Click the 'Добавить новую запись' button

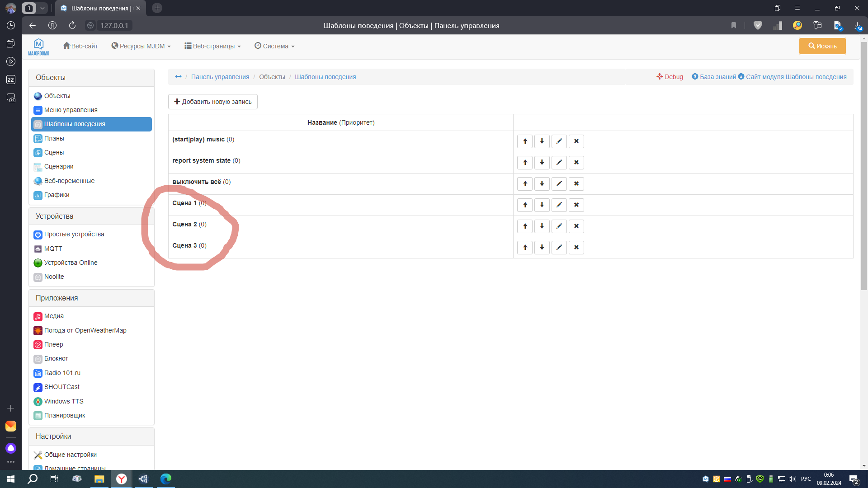click(213, 102)
